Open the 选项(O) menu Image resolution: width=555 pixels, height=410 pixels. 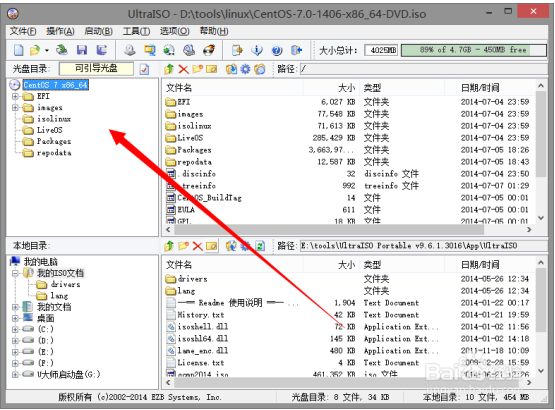[x=174, y=31]
